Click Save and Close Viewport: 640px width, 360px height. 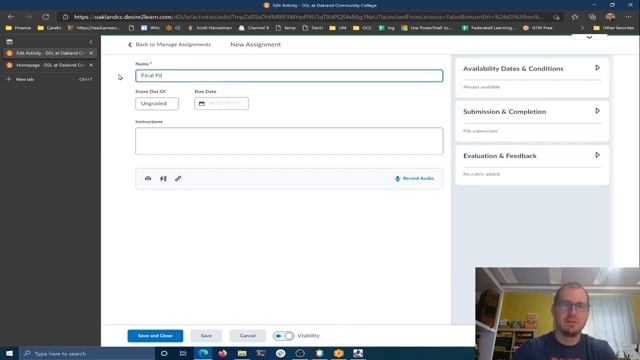pyautogui.click(x=155, y=336)
